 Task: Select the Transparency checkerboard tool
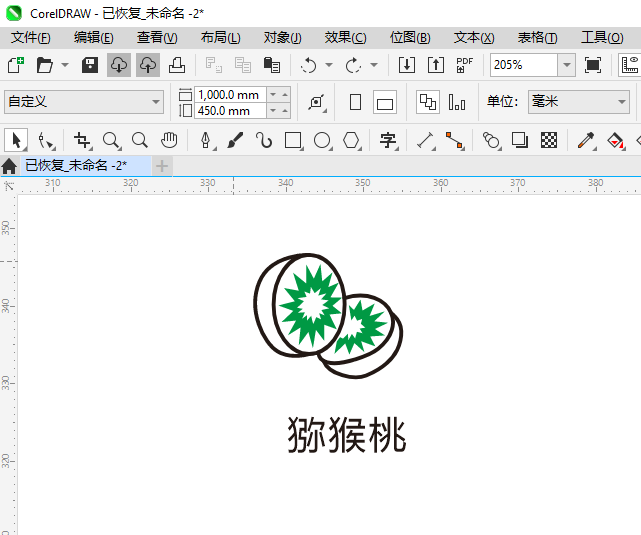(x=549, y=141)
